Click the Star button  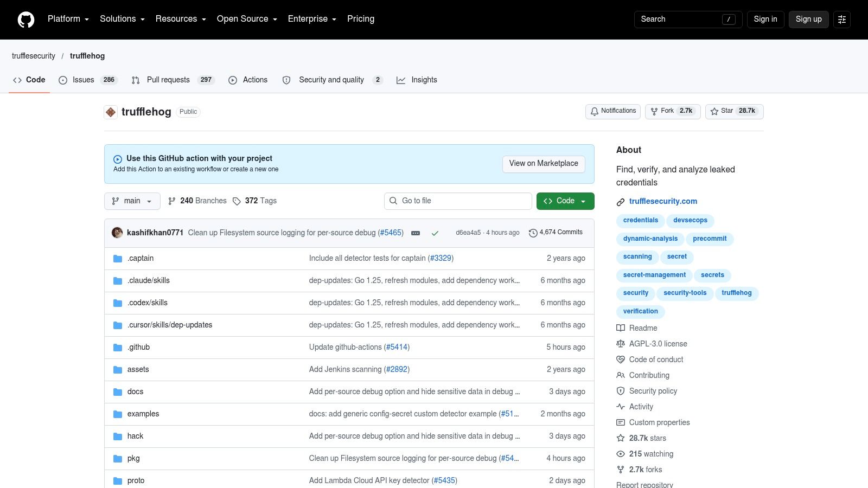coord(735,111)
